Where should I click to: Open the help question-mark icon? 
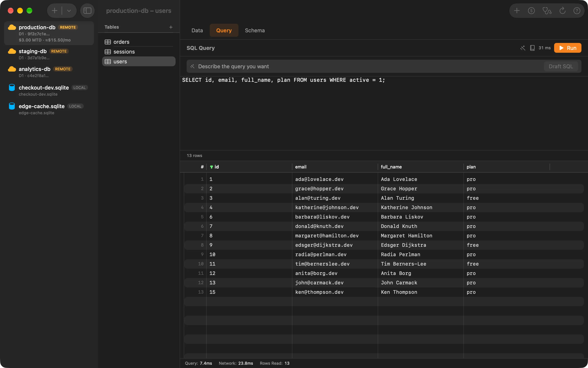click(x=577, y=11)
